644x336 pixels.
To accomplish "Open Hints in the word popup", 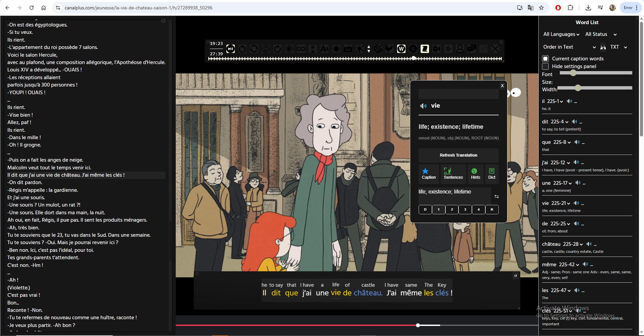I will pos(475,174).
